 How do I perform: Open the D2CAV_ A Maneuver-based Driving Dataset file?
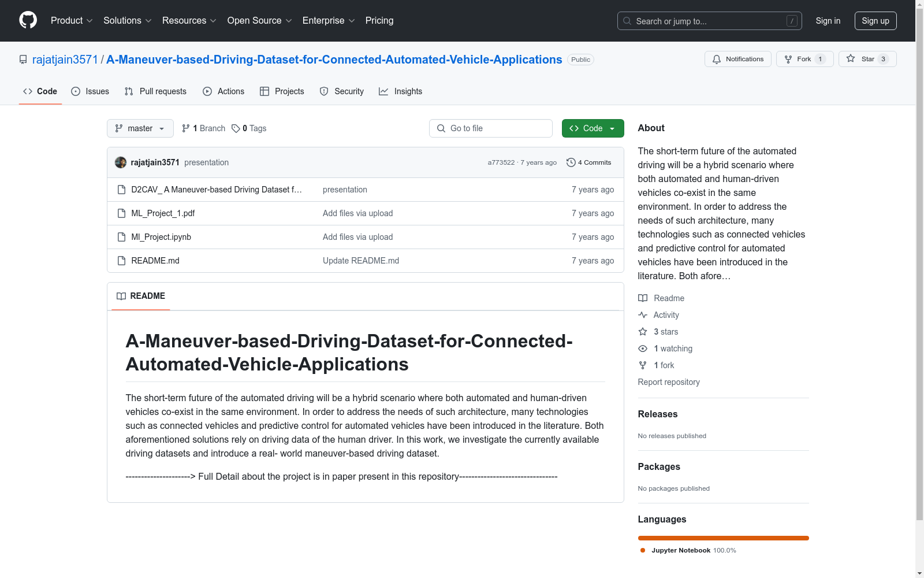[217, 190]
